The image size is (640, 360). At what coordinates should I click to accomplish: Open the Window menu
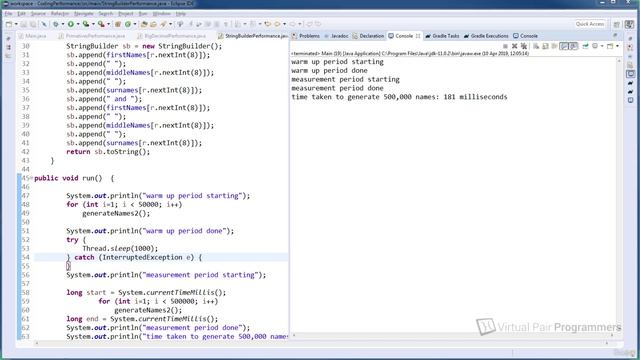pyautogui.click(x=162, y=13)
